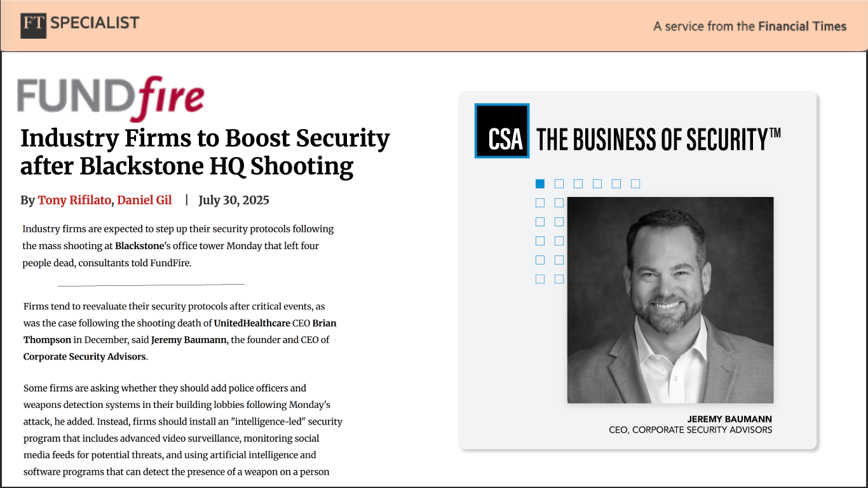Click the FundFire logo
The width and height of the screenshot is (868, 488).
(x=111, y=98)
